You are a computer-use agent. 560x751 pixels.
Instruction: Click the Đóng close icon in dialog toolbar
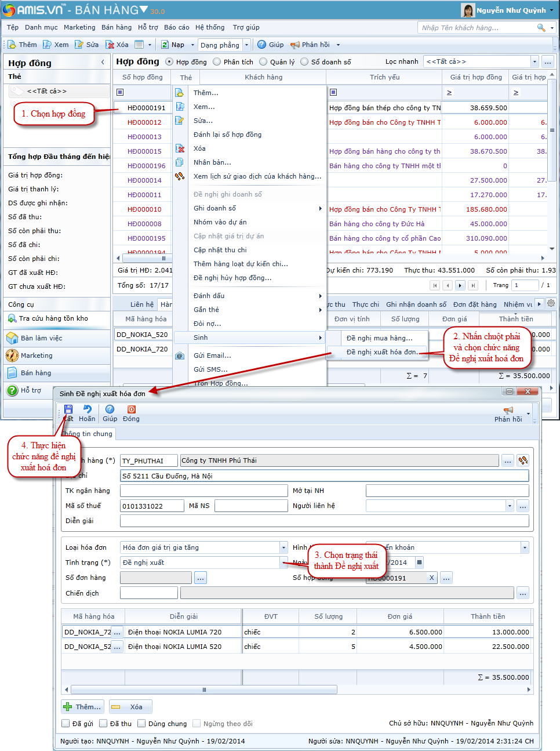tap(131, 409)
